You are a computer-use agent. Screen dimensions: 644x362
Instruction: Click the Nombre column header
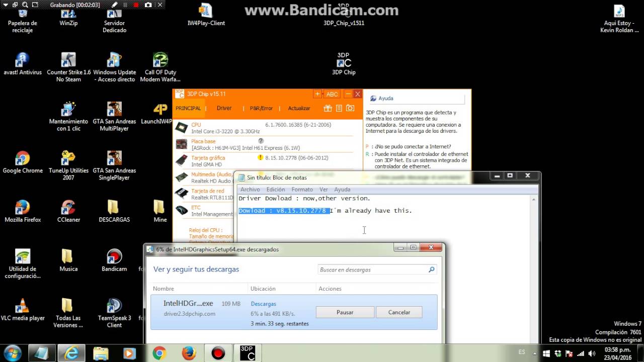point(164,289)
